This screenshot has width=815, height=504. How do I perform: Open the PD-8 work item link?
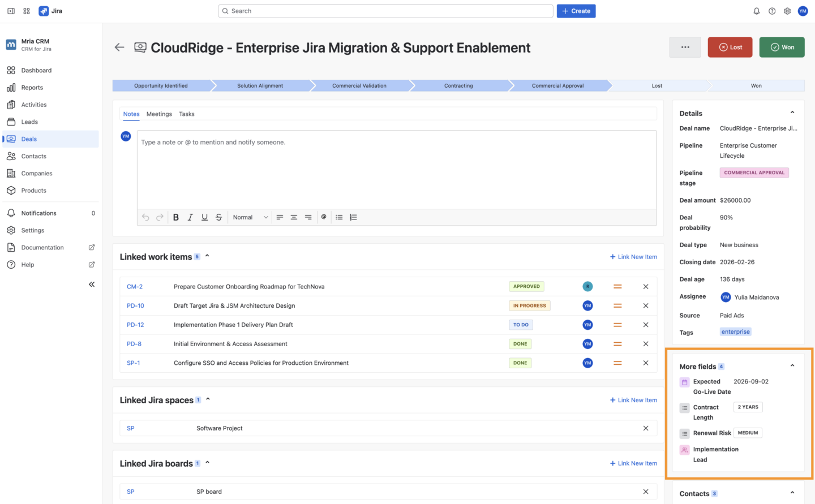134,344
